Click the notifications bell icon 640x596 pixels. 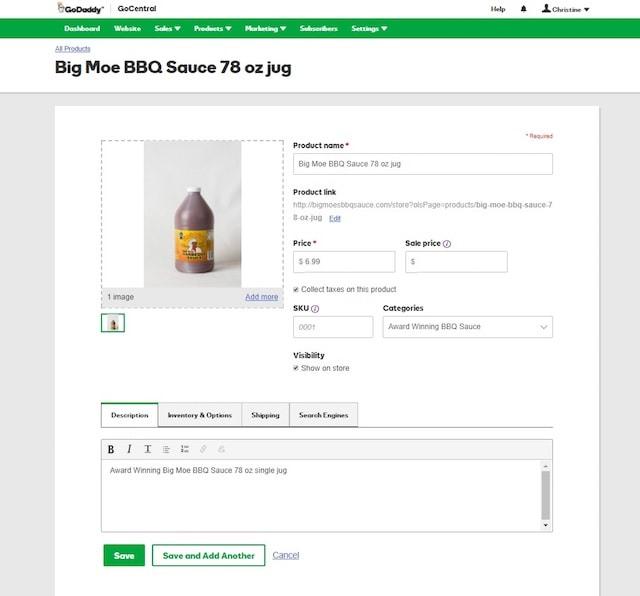click(523, 9)
